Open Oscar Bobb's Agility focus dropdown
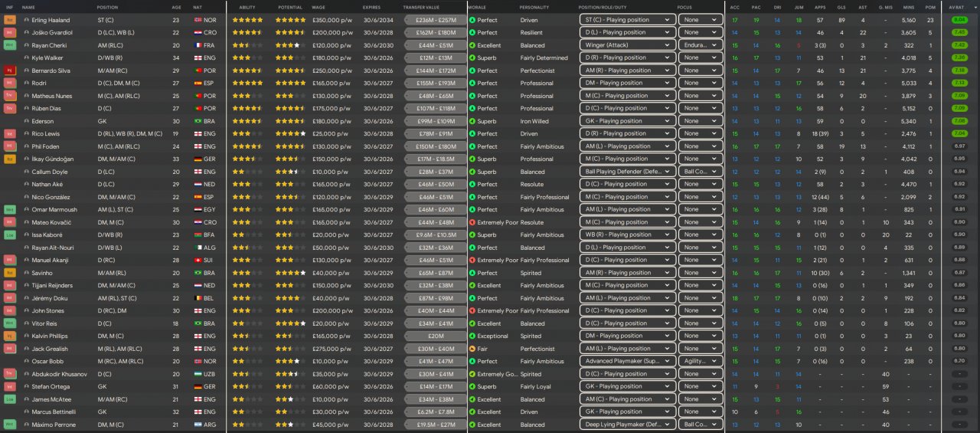The width and height of the screenshot is (980, 433). (700, 362)
